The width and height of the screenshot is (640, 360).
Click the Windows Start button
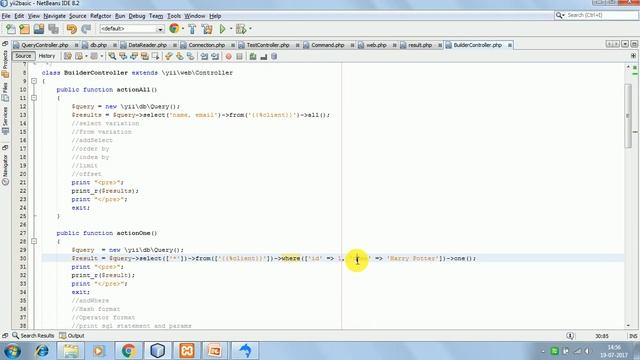tap(12, 351)
